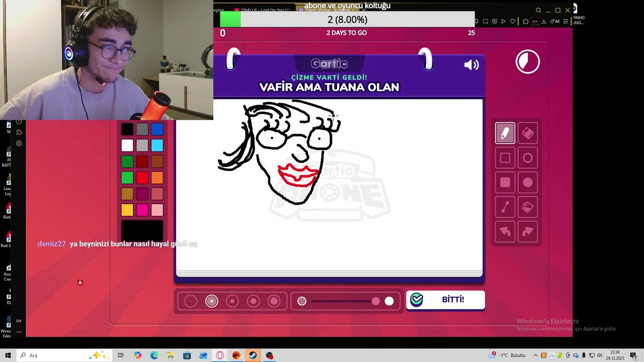The image size is (644, 362).
Task: Select the eraser tool
Action: [528, 133]
